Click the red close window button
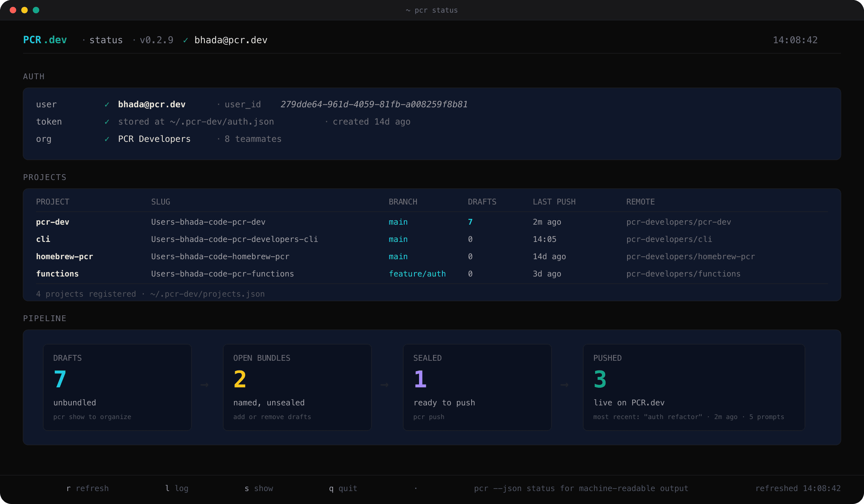 pyautogui.click(x=13, y=10)
